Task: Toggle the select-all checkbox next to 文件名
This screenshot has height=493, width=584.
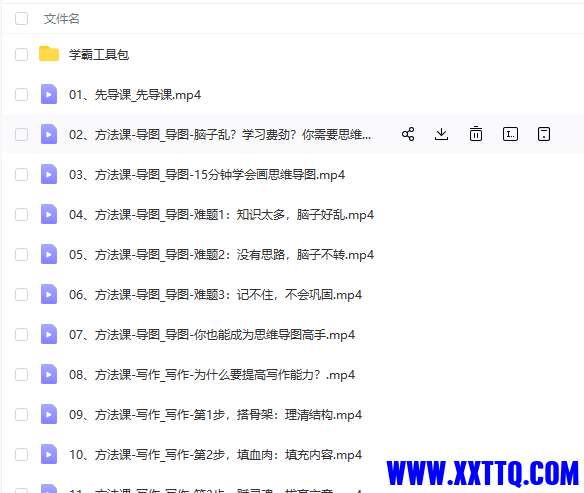Action: click(21, 18)
